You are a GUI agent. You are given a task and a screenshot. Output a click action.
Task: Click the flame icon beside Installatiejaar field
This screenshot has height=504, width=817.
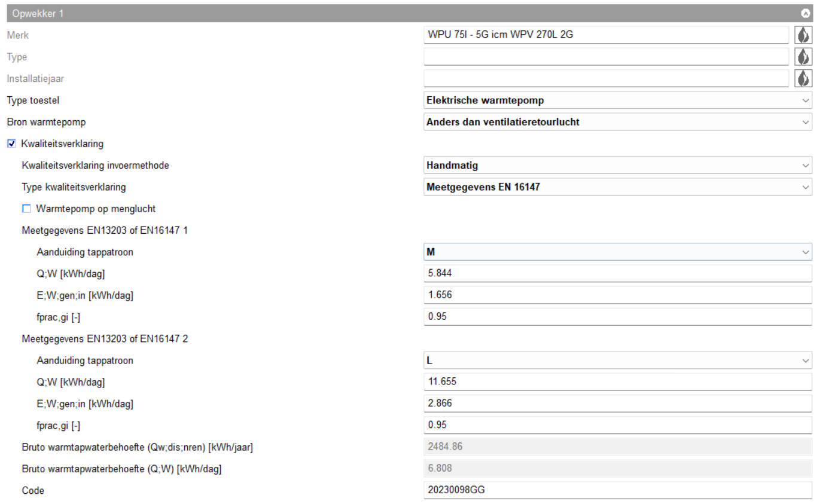tap(803, 78)
